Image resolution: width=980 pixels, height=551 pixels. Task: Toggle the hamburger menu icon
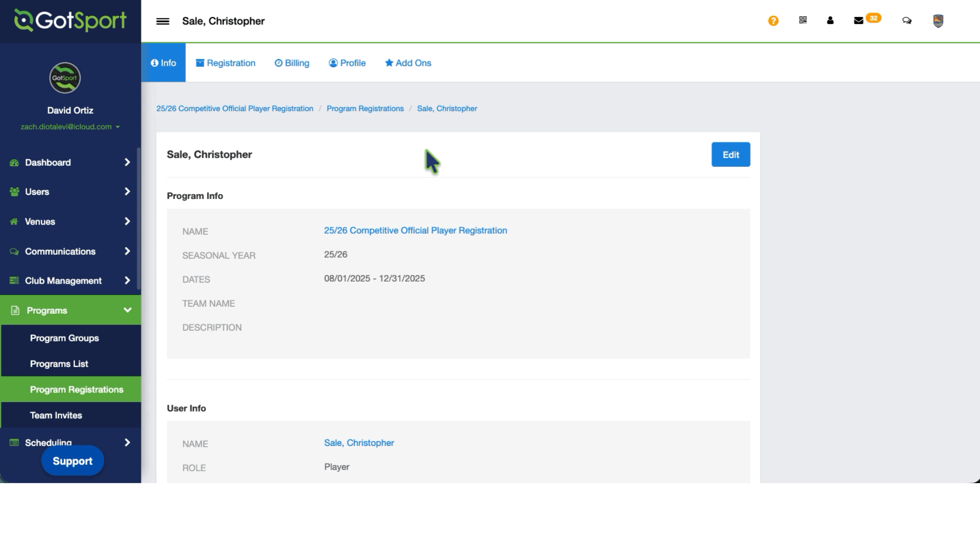tap(163, 21)
